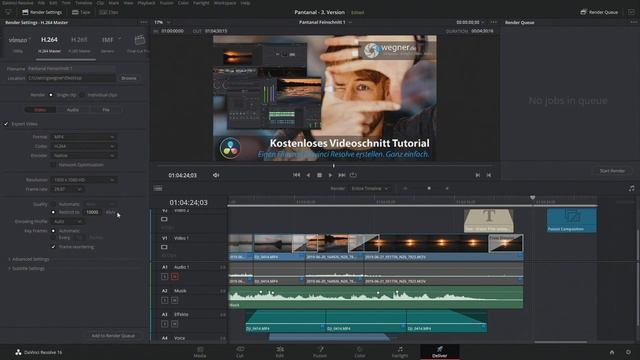Screen dimensions: 640x360
Task: Click the audio note icon at timeline right
Action: click(631, 188)
